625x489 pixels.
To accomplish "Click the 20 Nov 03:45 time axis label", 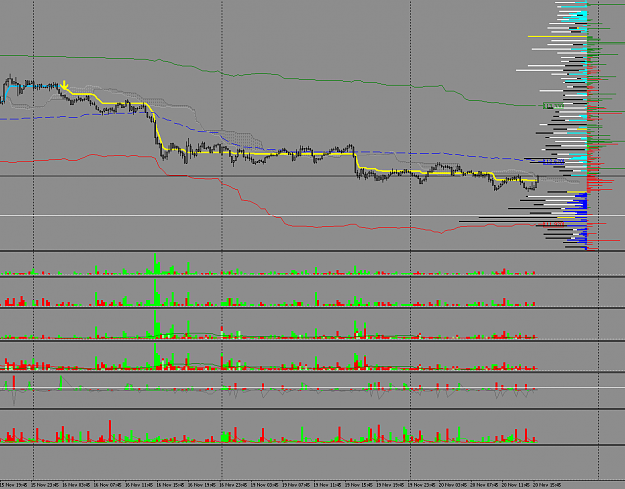I will 453,485.
